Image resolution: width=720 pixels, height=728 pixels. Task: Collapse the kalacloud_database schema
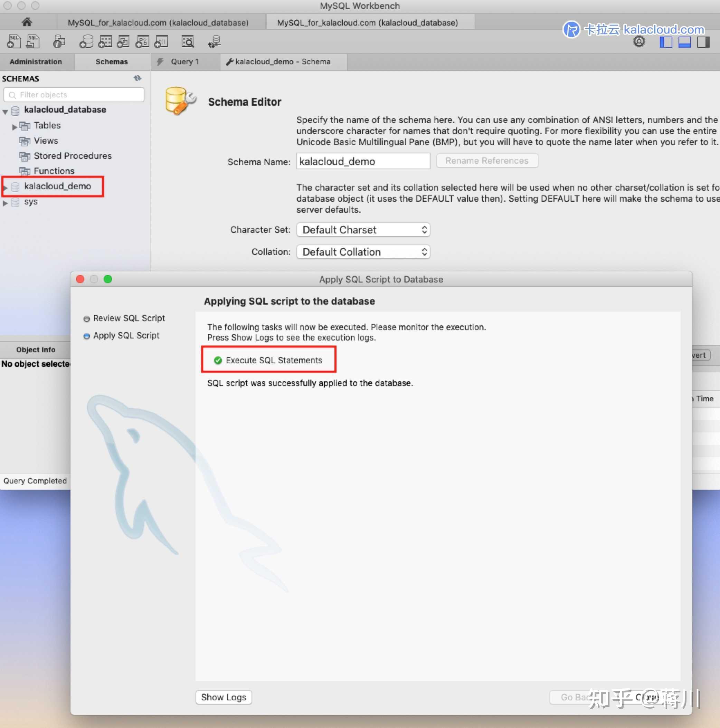pos(4,111)
